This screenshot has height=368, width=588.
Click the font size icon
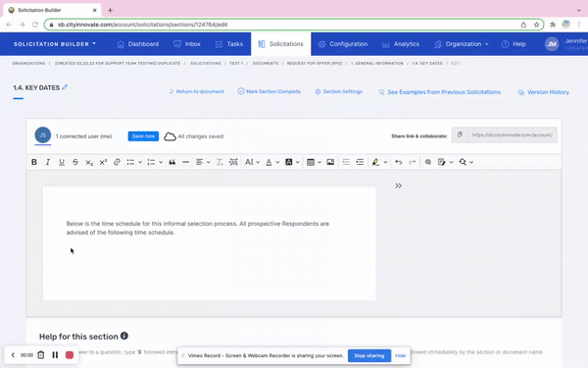pyautogui.click(x=249, y=162)
